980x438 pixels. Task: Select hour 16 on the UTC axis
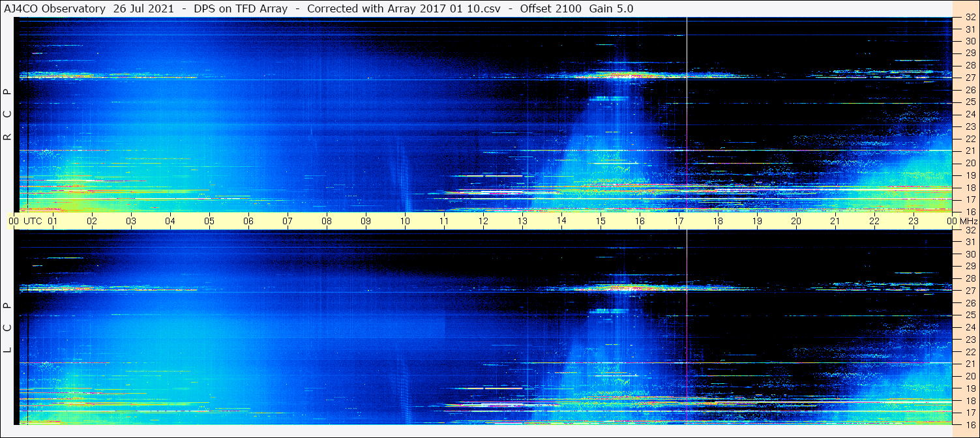pyautogui.click(x=640, y=221)
